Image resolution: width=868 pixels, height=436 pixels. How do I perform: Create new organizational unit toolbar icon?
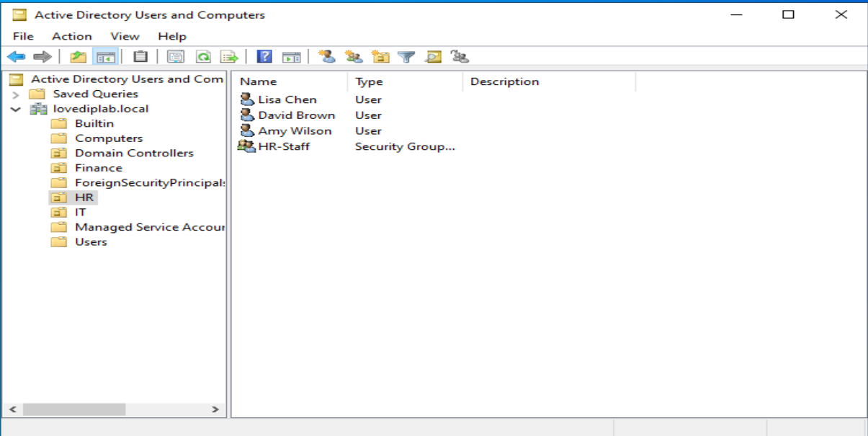380,56
